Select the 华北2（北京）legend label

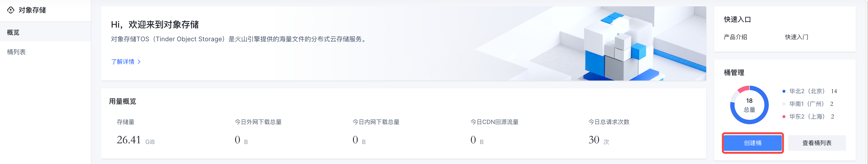point(807,91)
